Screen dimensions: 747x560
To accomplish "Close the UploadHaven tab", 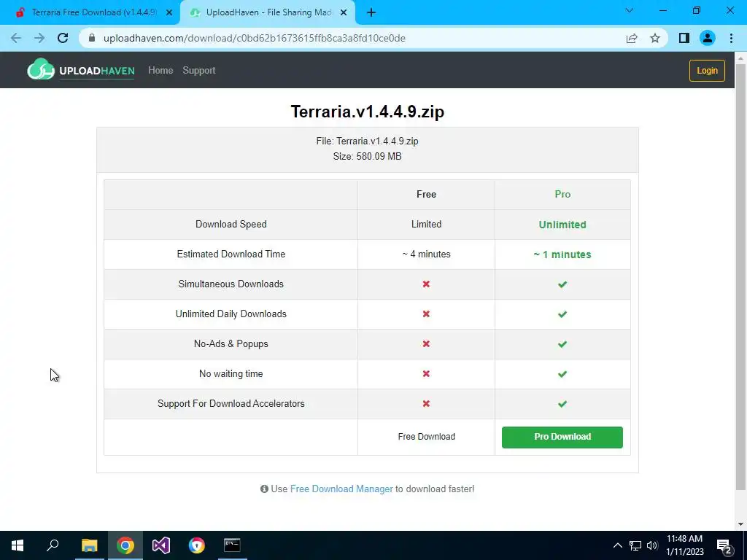I will 344,13.
